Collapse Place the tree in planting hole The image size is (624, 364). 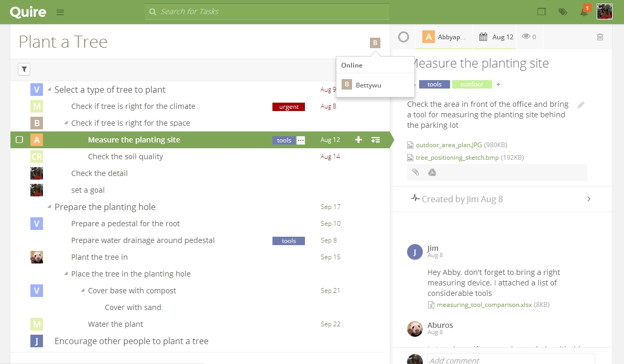(66, 273)
